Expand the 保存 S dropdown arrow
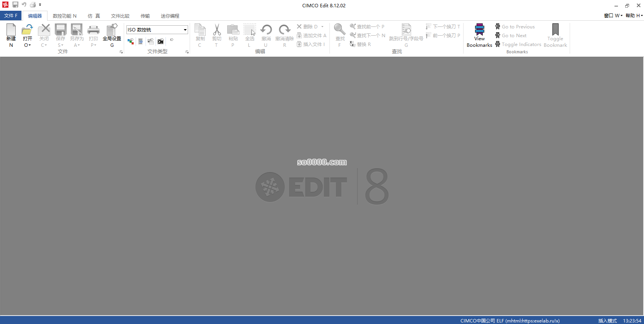This screenshot has height=324, width=644. point(62,45)
